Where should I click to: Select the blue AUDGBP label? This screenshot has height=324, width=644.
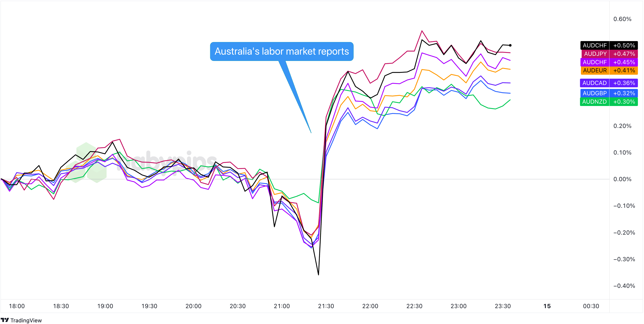coord(594,93)
